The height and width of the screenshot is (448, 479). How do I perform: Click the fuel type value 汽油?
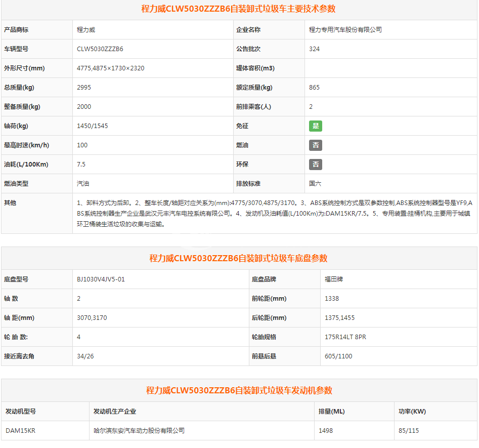83,184
